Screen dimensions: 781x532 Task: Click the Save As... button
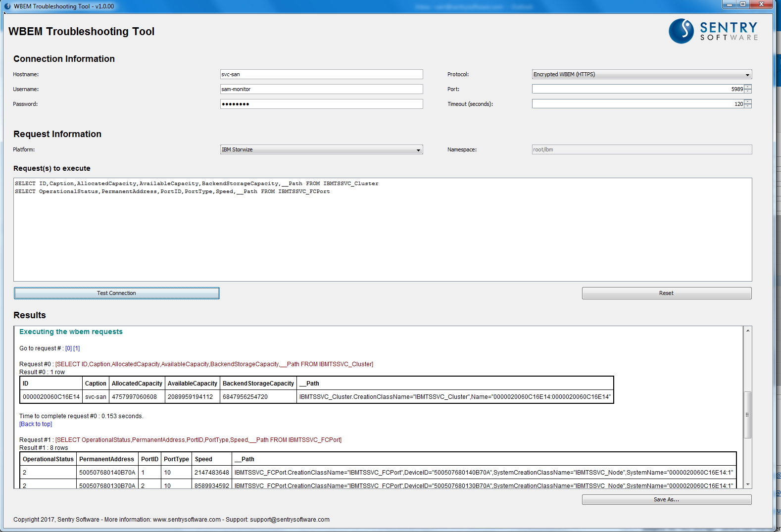point(667,500)
